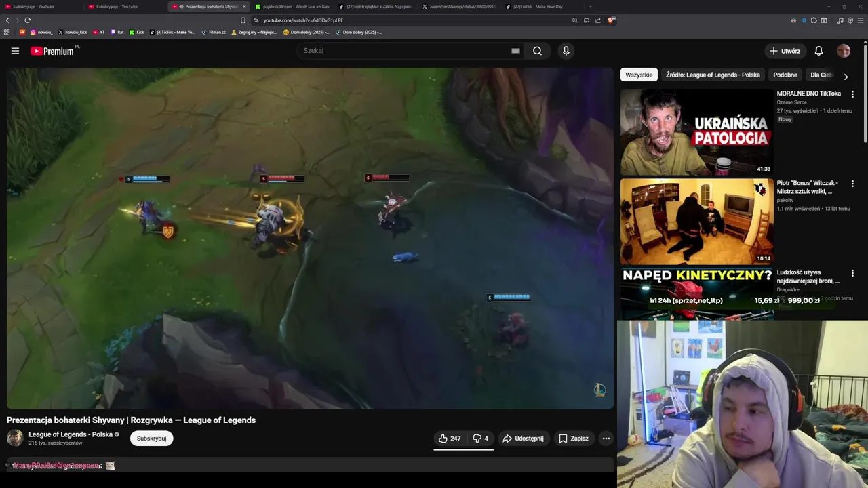This screenshot has width=868, height=488.
Task: Switch to the x.com for22songs status tab
Action: coord(458,7)
